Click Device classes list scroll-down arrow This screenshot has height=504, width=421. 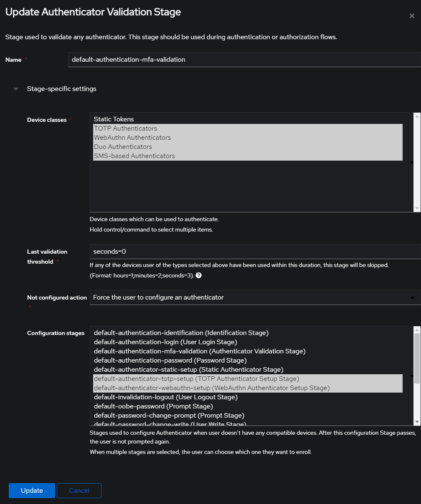pos(417,208)
